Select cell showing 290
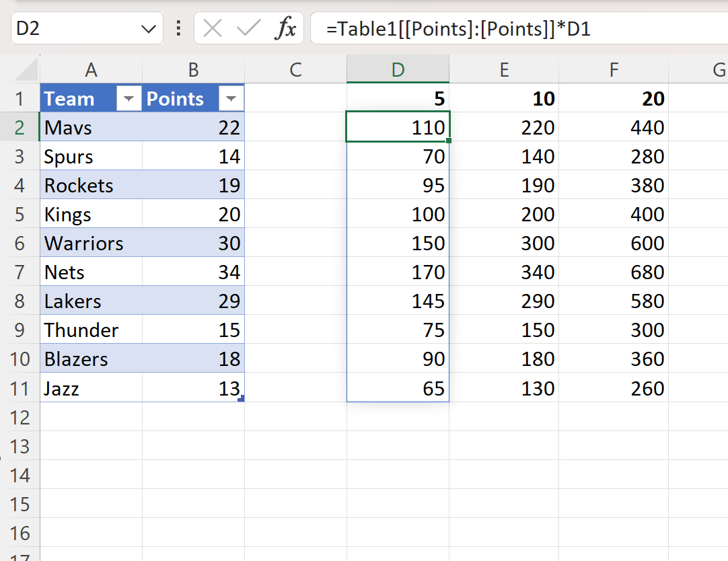The image size is (728, 561). (x=504, y=301)
